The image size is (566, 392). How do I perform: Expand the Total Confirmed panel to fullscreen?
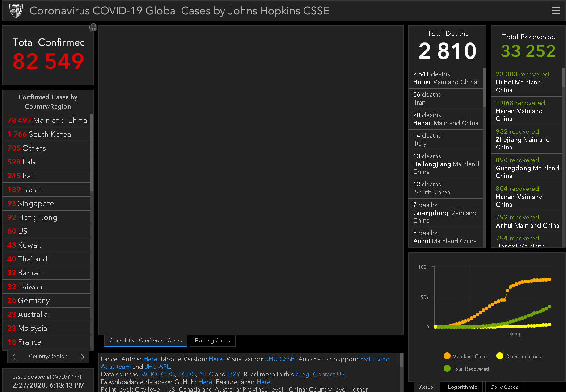point(93,27)
